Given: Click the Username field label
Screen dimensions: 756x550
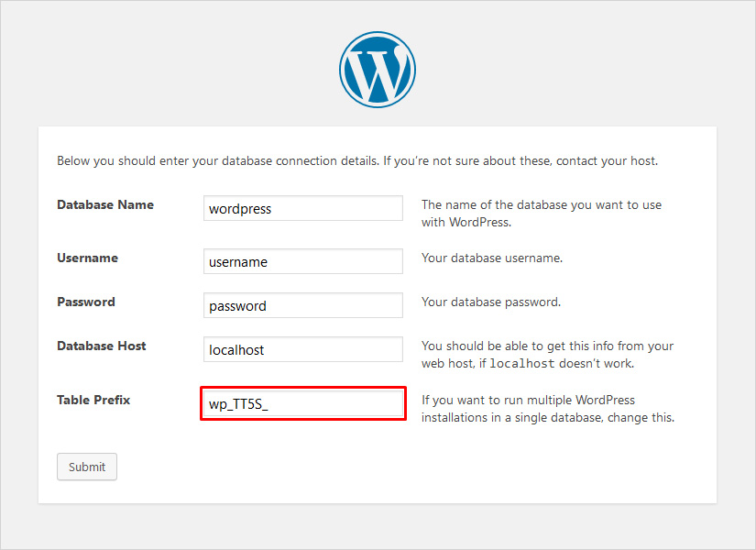Looking at the screenshot, I should pos(87,258).
